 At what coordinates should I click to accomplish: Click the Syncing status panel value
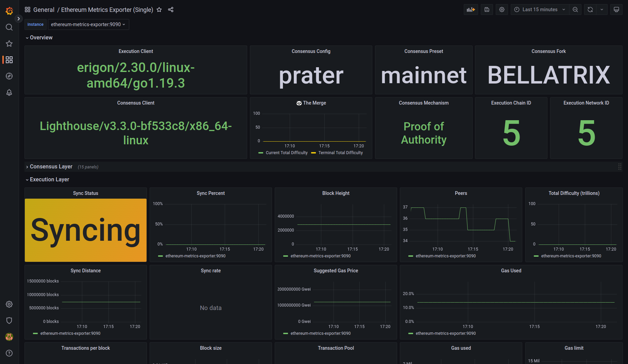point(86,230)
